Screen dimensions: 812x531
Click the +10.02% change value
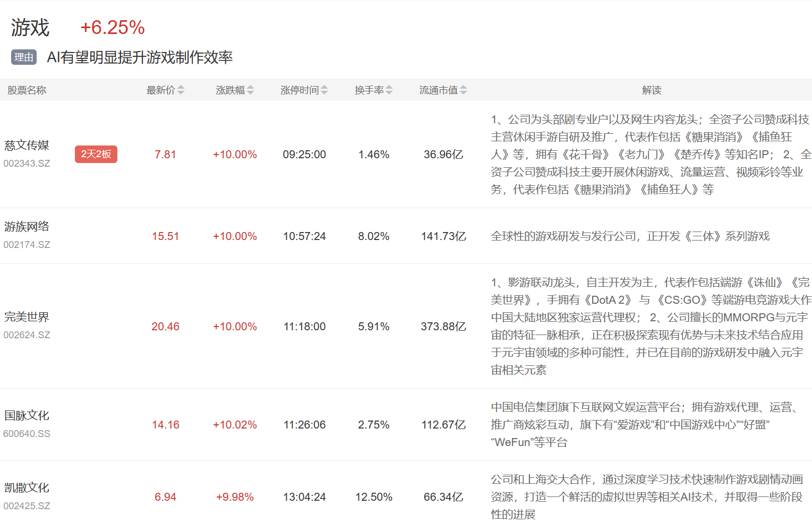click(x=235, y=425)
